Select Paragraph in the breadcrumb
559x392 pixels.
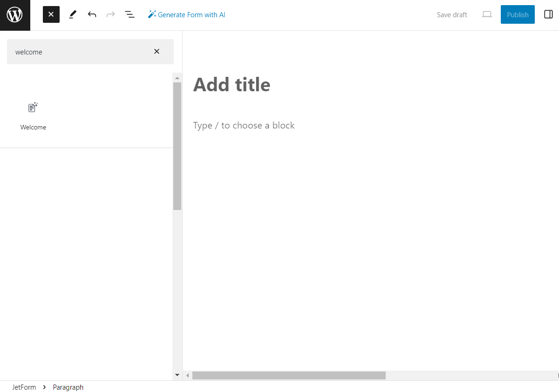68,387
